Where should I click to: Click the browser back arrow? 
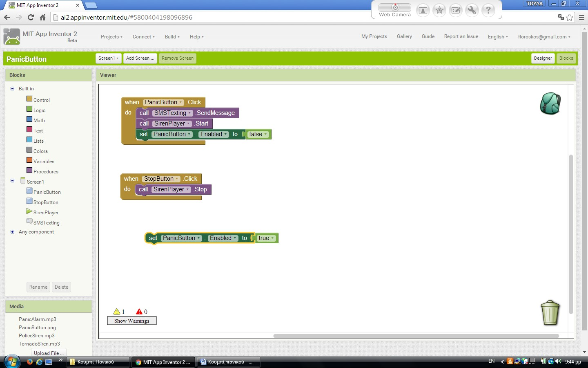click(x=7, y=17)
